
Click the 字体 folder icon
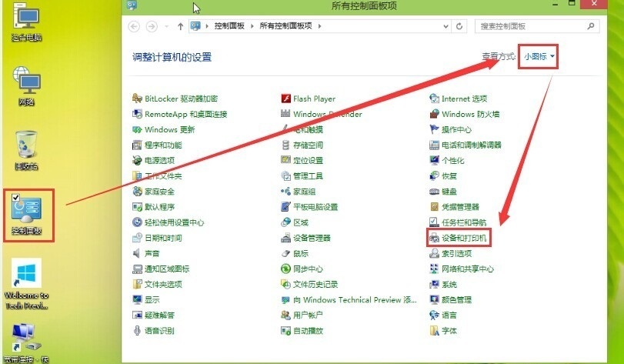point(434,330)
